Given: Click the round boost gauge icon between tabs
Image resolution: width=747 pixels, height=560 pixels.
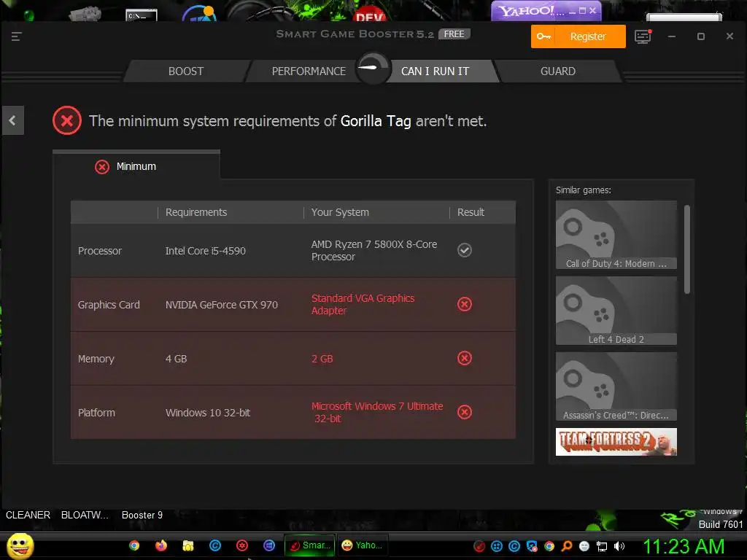Looking at the screenshot, I should [373, 68].
